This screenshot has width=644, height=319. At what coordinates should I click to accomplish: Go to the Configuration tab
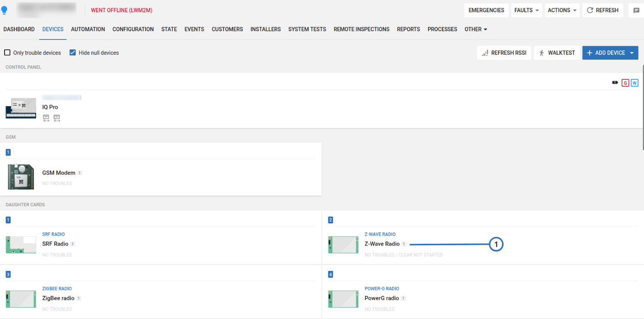click(x=133, y=29)
